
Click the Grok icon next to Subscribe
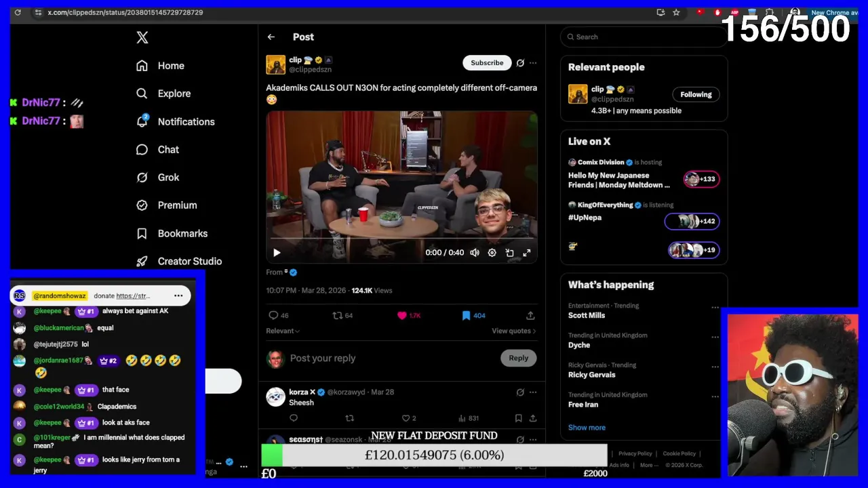[x=520, y=63]
